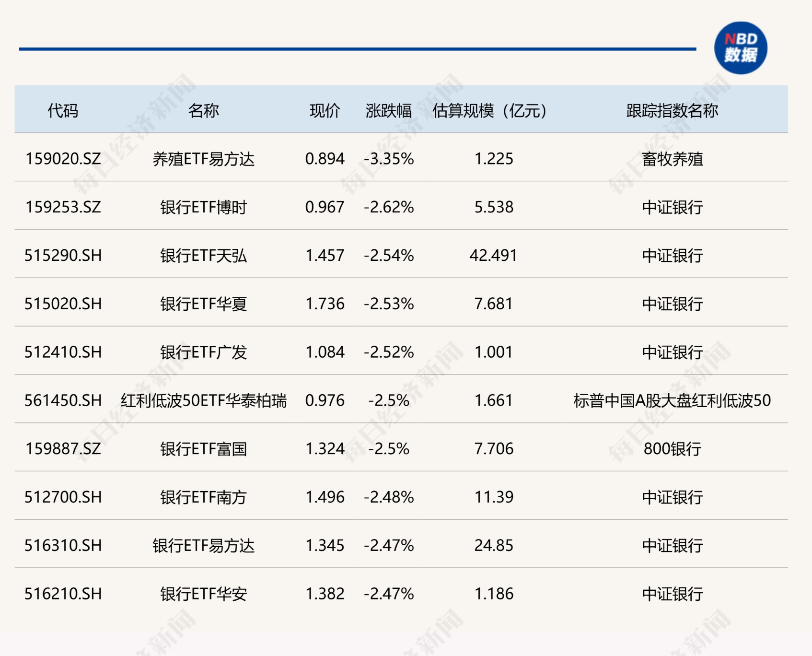This screenshot has width=812, height=656.
Task: Click the NBD 数据 logo badge
Action: [x=741, y=48]
